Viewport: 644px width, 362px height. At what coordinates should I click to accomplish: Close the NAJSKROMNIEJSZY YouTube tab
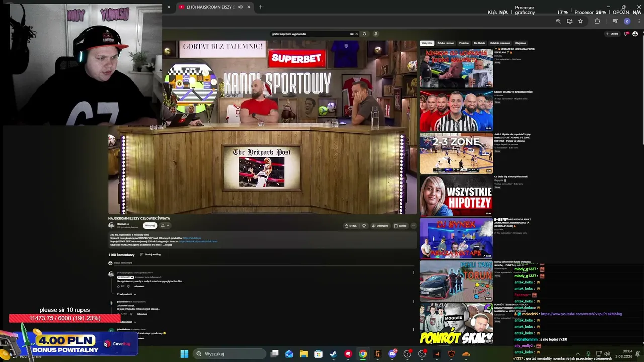pos(249,7)
